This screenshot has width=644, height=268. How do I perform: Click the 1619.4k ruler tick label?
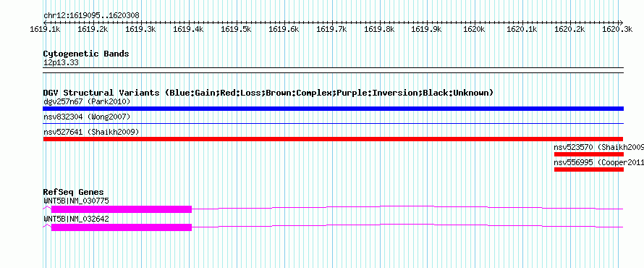[189, 29]
